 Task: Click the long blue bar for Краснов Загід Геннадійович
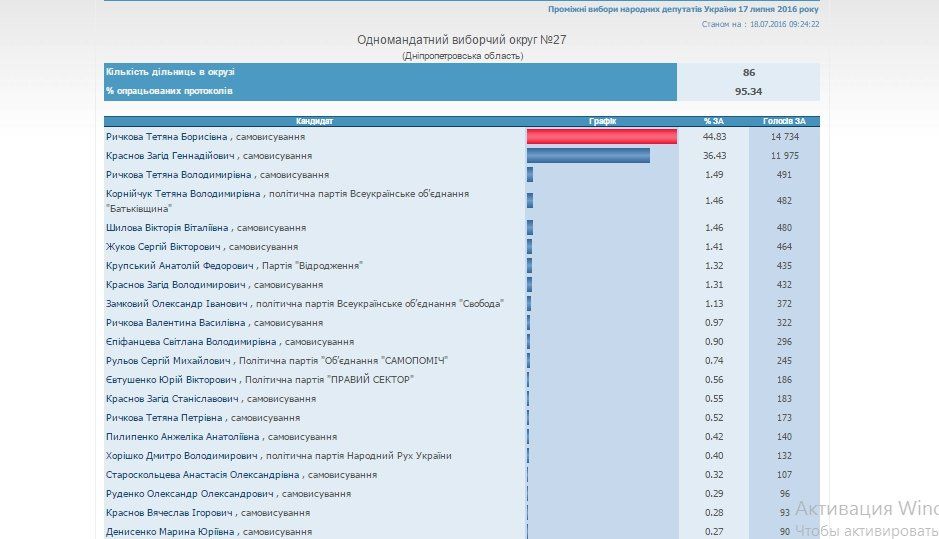(x=588, y=156)
